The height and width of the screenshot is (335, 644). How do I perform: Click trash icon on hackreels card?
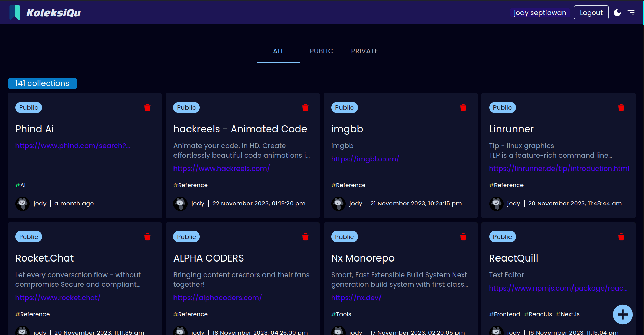305,108
